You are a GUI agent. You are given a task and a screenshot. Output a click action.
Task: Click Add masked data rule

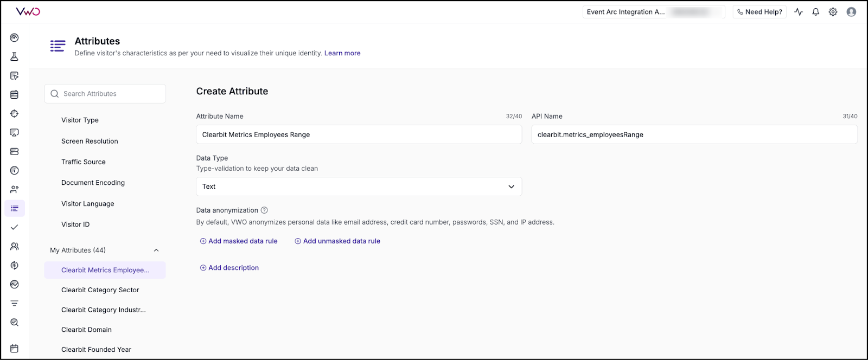point(239,241)
